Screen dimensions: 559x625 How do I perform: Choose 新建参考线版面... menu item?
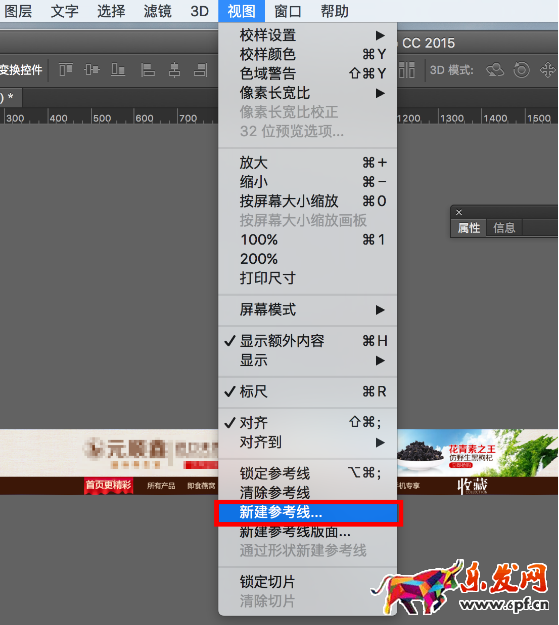[307, 532]
